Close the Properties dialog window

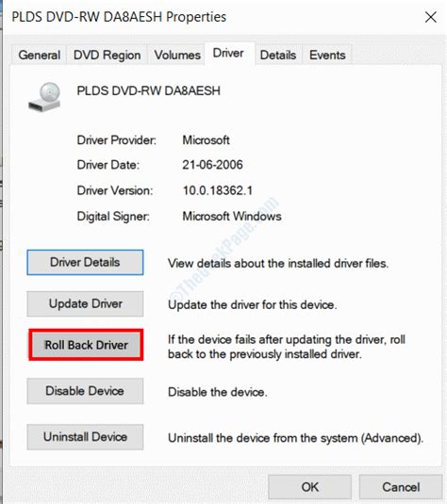coord(431,17)
